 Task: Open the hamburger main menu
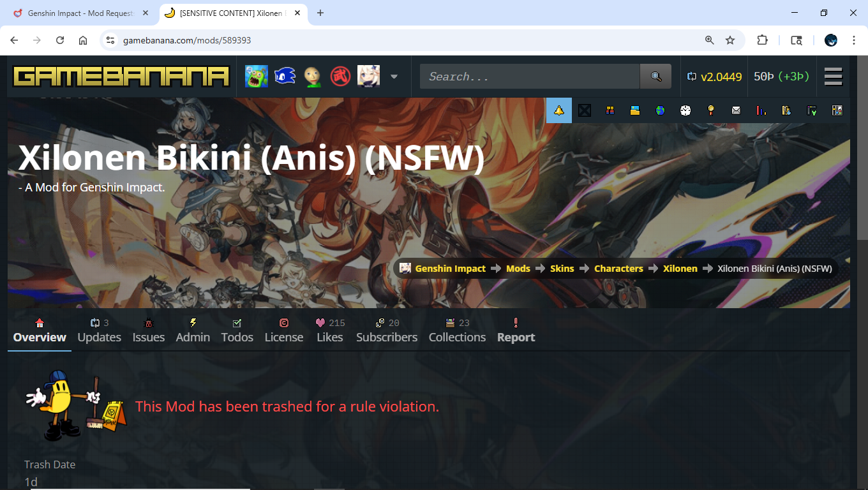coord(834,77)
